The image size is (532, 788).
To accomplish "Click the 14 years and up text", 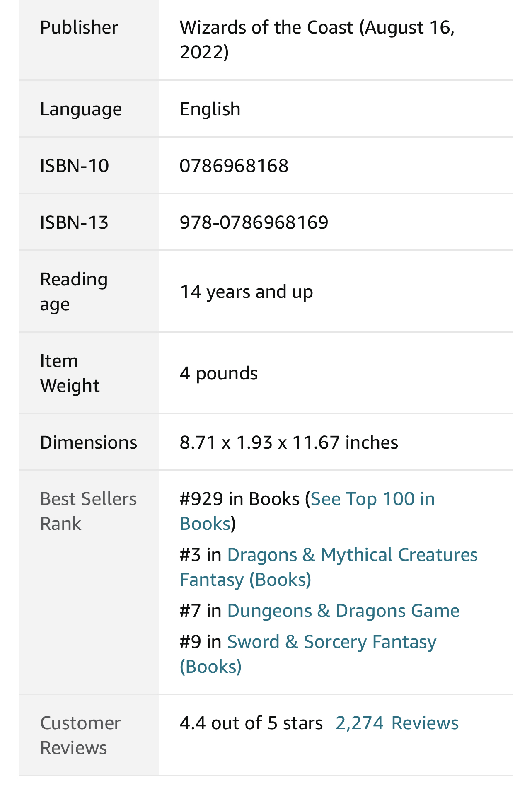I will pos(246,292).
